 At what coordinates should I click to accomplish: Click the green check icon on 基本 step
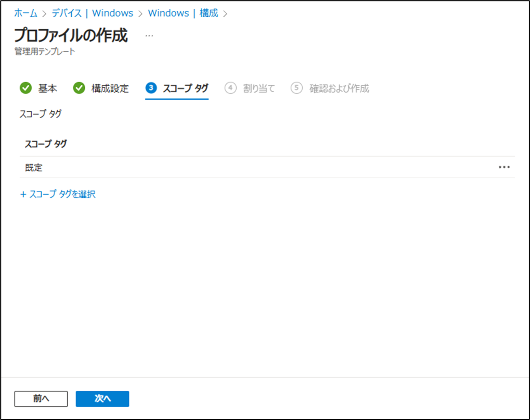pos(25,88)
